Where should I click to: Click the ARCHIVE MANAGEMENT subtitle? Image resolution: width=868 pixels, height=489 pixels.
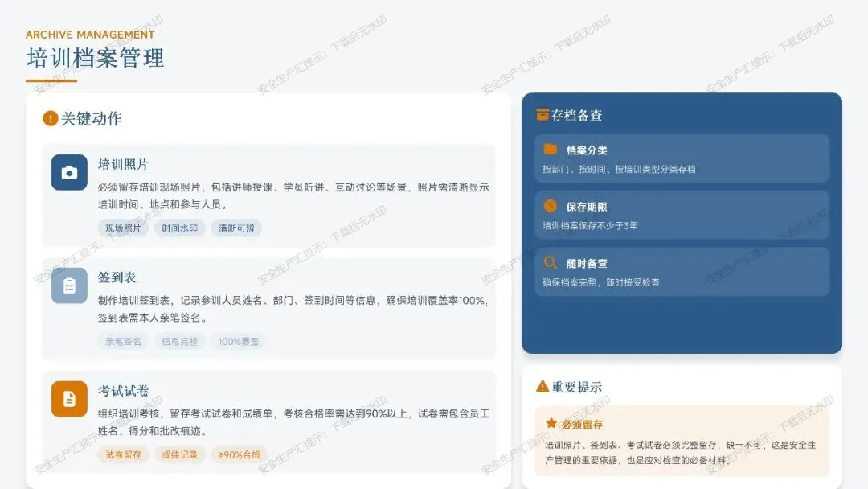[x=90, y=35]
